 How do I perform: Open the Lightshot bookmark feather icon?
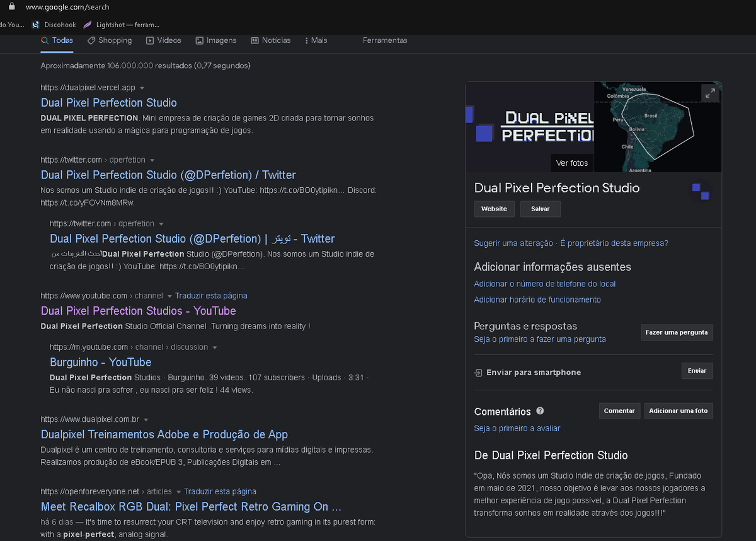(88, 25)
